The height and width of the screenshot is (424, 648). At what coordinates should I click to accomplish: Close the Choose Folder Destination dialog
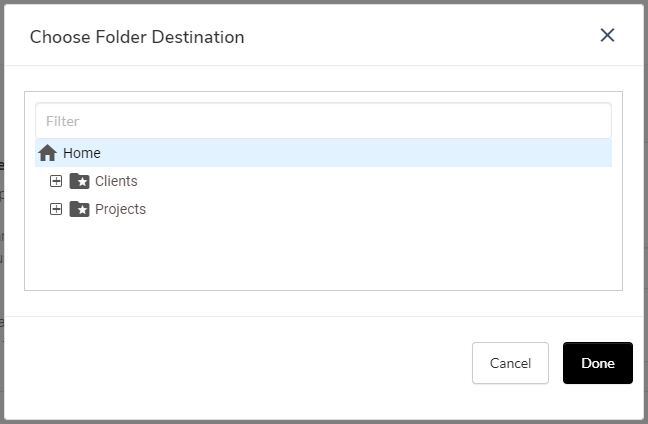pos(607,35)
